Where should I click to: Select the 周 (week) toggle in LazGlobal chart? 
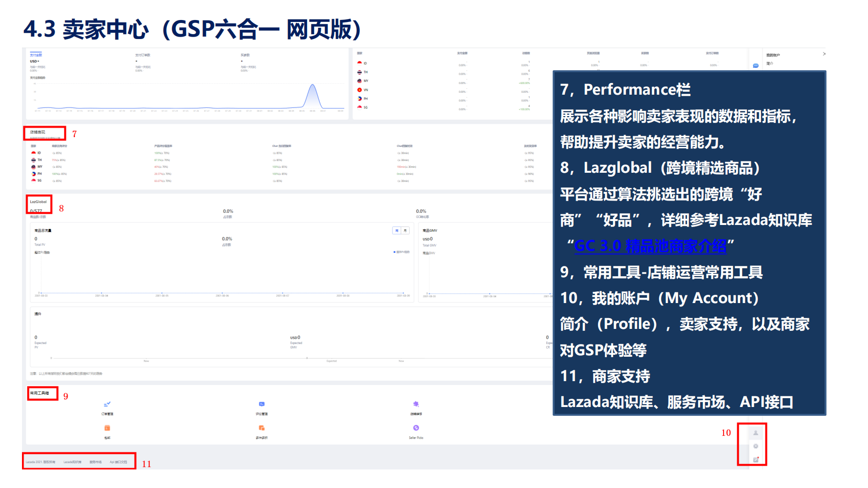tap(397, 230)
